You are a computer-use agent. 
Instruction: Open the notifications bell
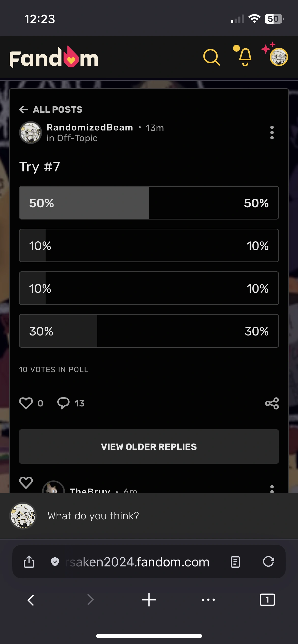[x=245, y=57]
